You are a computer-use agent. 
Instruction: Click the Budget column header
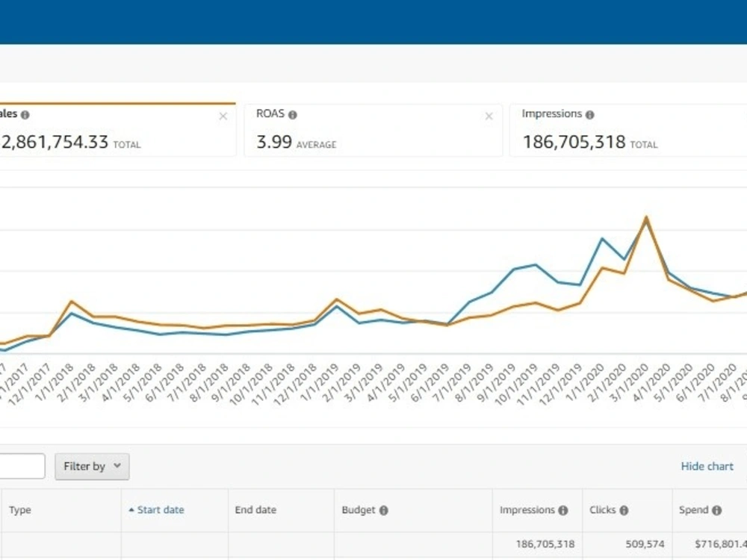[x=359, y=510]
